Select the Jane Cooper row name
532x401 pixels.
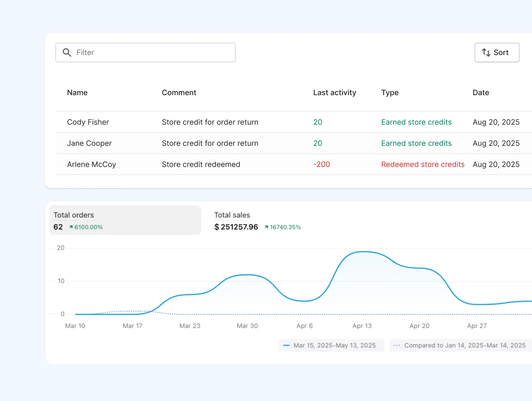point(89,143)
